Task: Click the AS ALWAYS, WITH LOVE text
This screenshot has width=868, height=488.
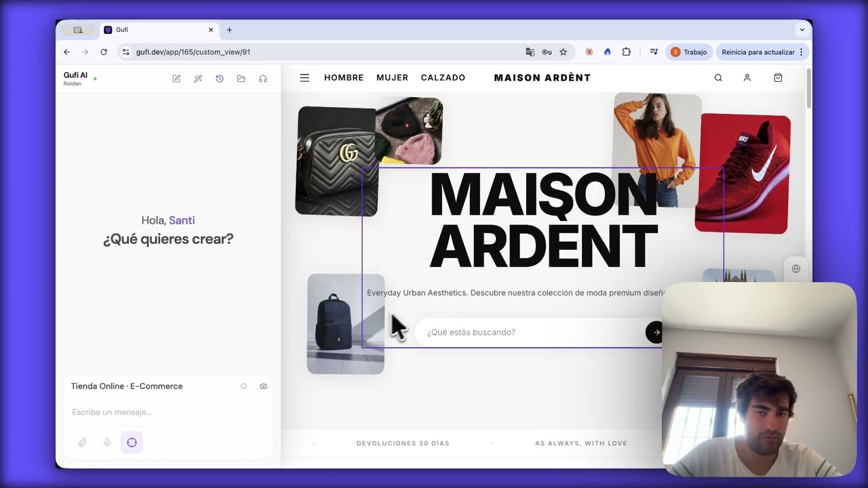Action: point(581,443)
